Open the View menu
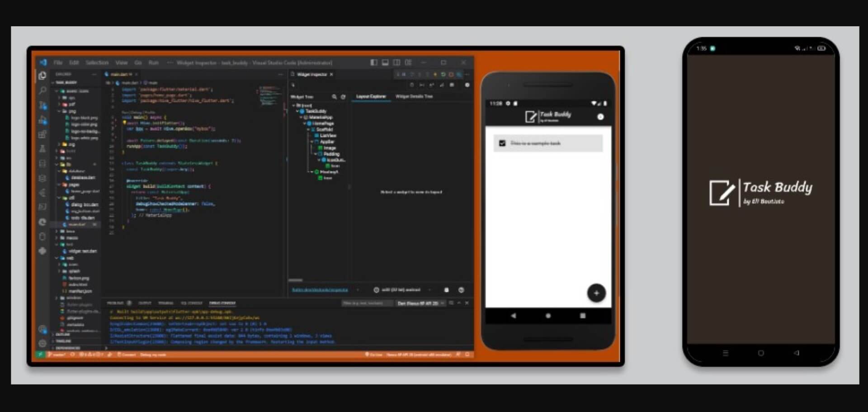Image resolution: width=868 pixels, height=412 pixels. click(122, 62)
